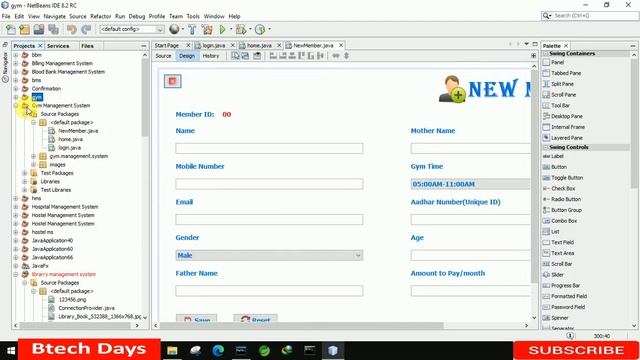This screenshot has width=640, height=360.
Task: Click the Profile Project clock icon
Action: pyautogui.click(x=260, y=29)
